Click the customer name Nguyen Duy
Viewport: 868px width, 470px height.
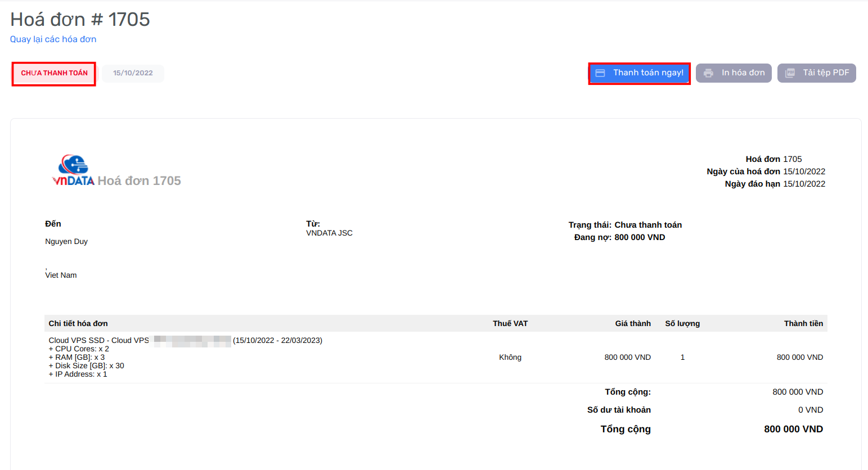pos(66,242)
